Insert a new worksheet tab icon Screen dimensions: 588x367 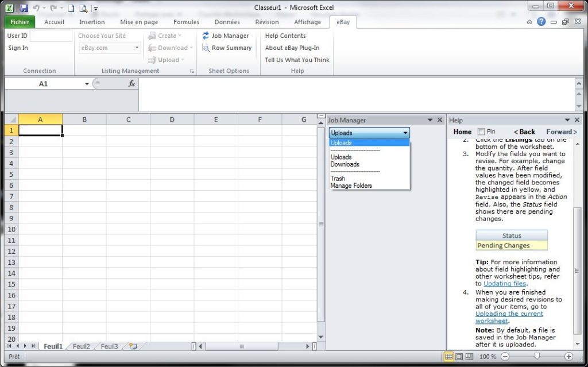[x=133, y=346]
